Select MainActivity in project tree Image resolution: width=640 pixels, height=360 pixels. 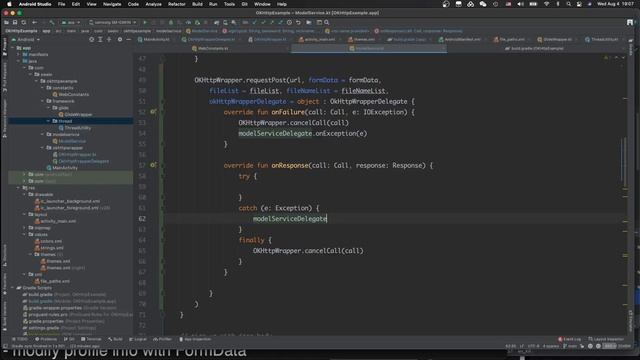point(62,168)
